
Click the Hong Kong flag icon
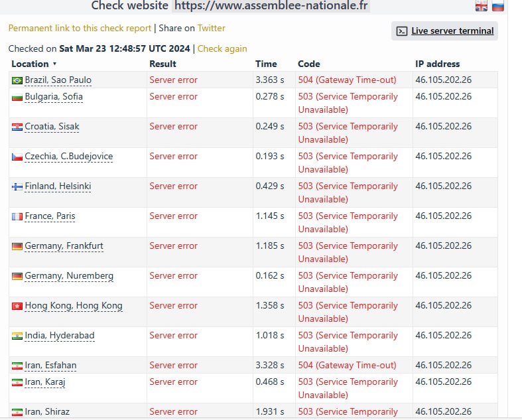[x=17, y=306]
